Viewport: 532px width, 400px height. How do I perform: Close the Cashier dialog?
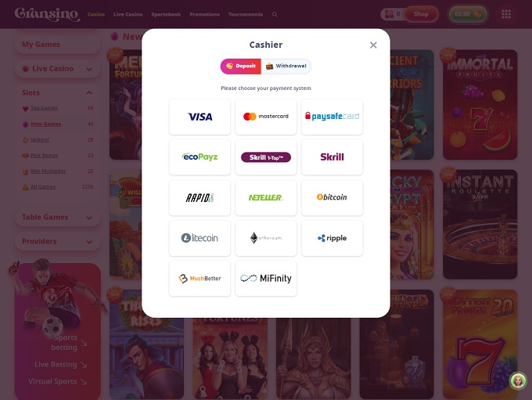[373, 45]
